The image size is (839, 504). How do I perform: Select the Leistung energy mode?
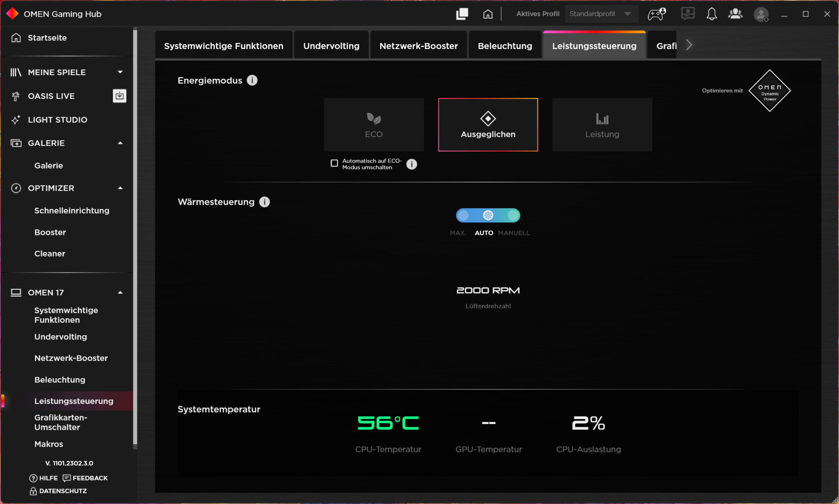pos(602,125)
